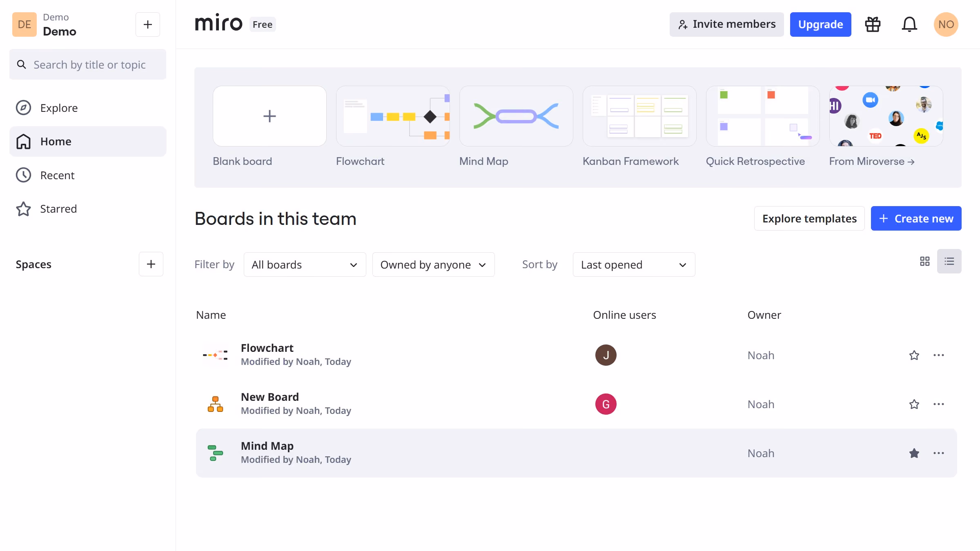The image size is (980, 551).
Task: Click the Upgrade button
Action: tap(821, 24)
